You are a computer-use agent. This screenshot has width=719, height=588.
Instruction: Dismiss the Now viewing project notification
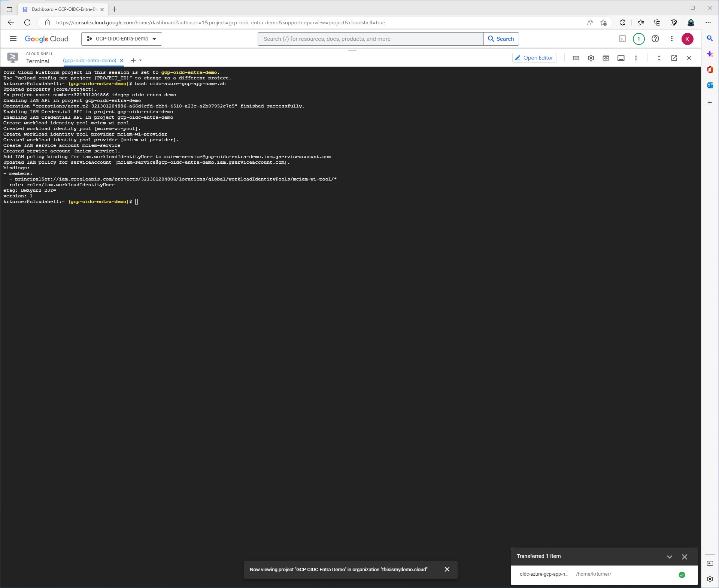click(x=447, y=569)
